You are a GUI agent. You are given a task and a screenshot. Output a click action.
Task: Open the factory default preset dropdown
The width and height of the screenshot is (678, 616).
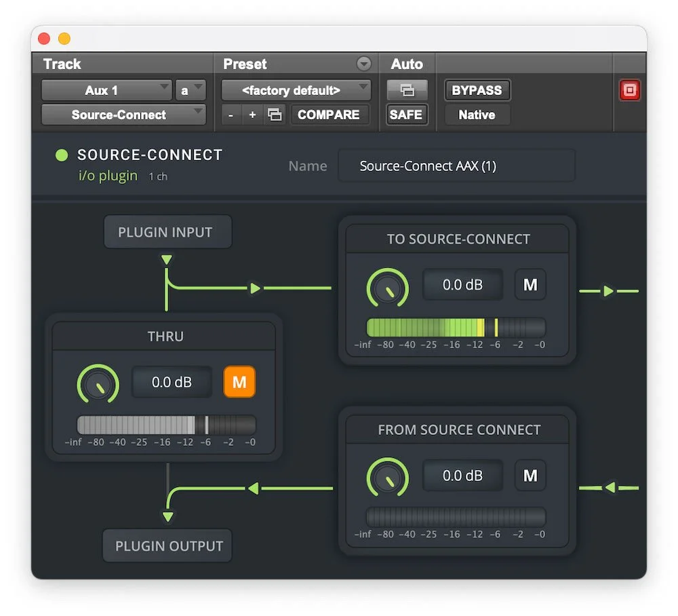tap(296, 90)
